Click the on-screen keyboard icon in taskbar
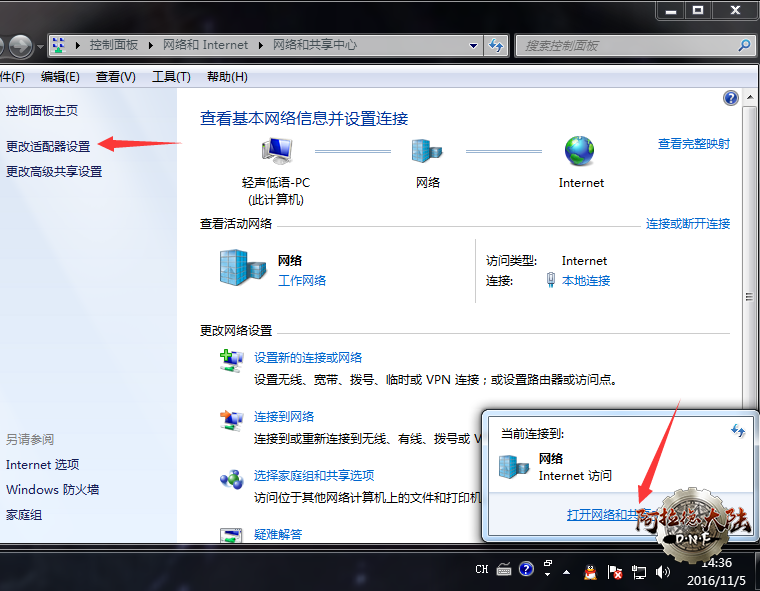The height and width of the screenshot is (591, 760). pyautogui.click(x=503, y=570)
